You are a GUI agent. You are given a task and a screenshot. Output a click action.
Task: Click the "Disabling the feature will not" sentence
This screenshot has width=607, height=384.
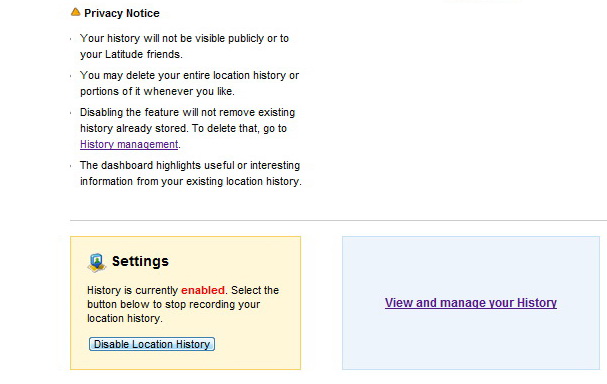(x=187, y=120)
